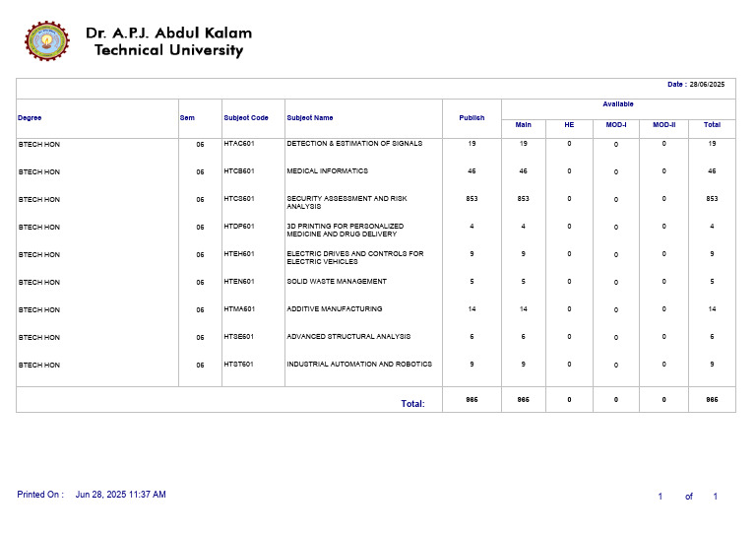
Task: Click subject name Security Assessment and Risk Analysis
Action: pos(346,202)
